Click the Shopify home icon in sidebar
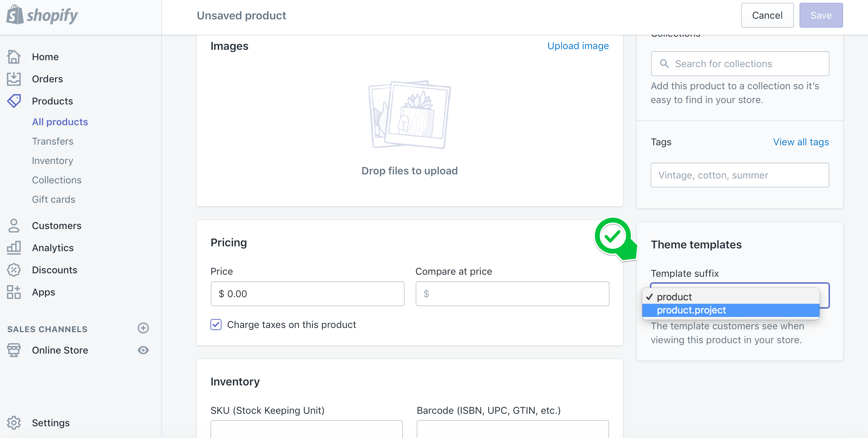Image resolution: width=868 pixels, height=438 pixels. click(13, 56)
